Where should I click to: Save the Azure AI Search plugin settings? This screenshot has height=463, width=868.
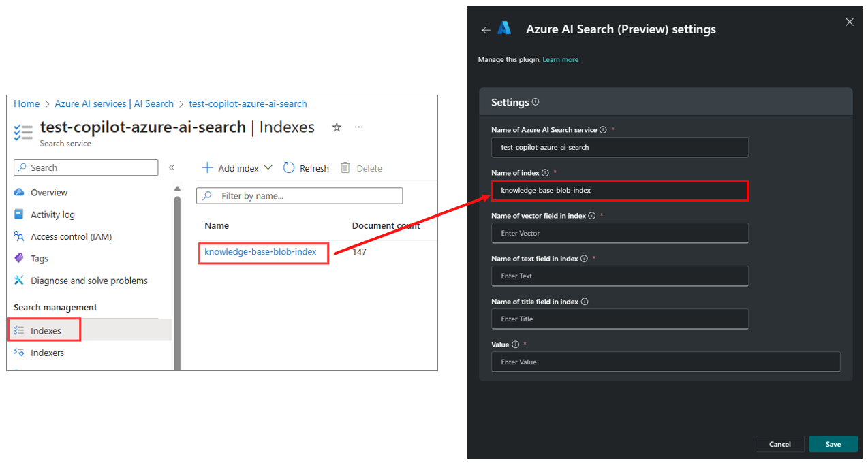click(x=833, y=443)
